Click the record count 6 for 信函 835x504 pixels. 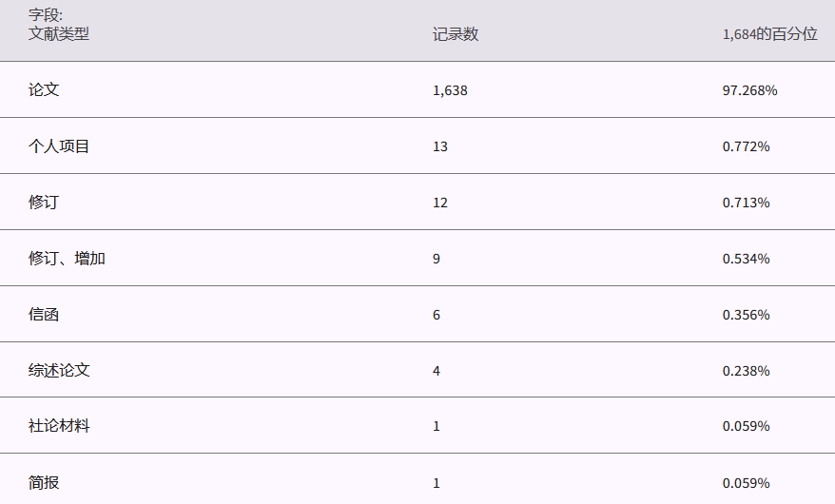point(437,315)
